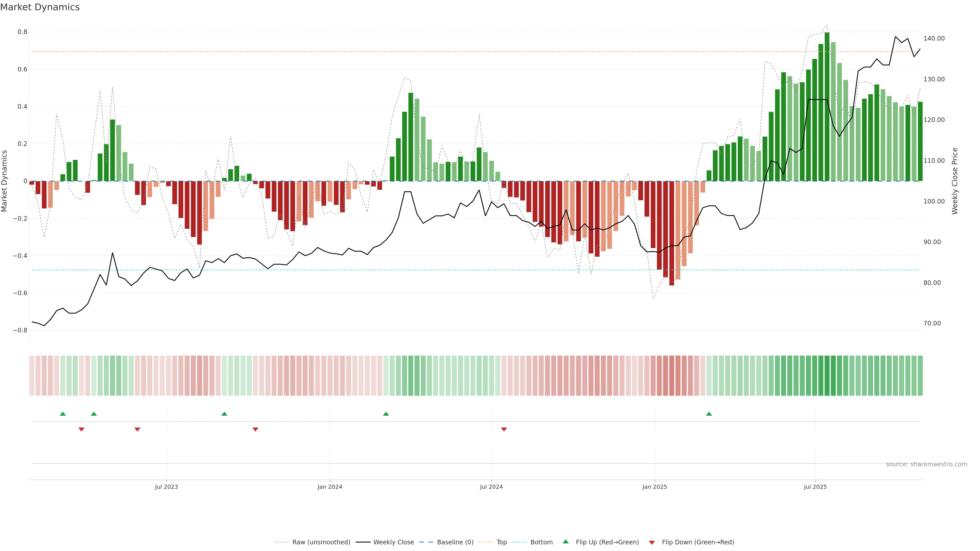The width and height of the screenshot is (980, 551).
Task: Click the Market Dynamics chart title
Action: coord(40,7)
